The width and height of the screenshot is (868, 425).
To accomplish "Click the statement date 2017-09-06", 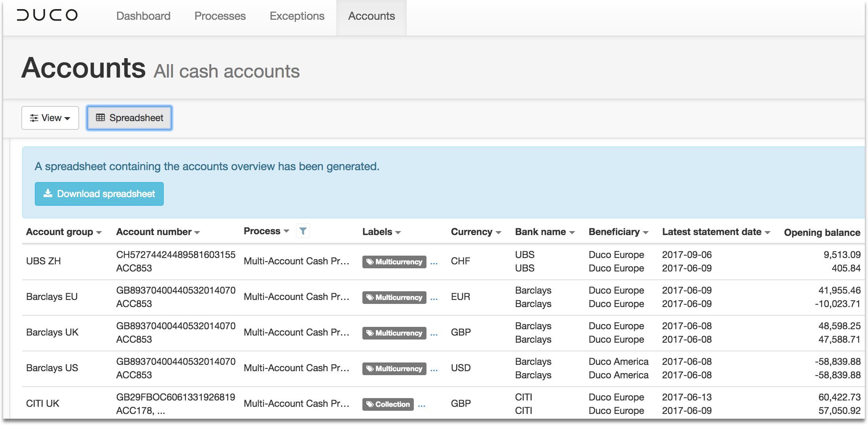I will [687, 255].
